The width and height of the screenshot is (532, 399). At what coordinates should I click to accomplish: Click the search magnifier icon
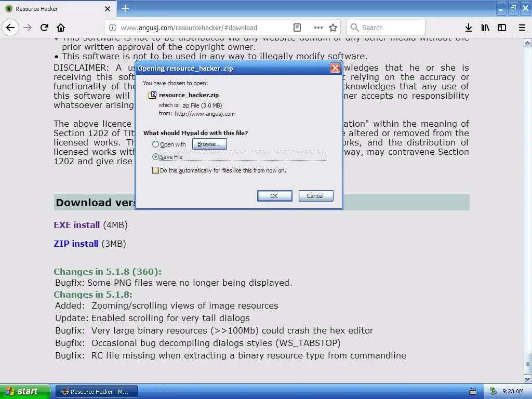coord(354,28)
